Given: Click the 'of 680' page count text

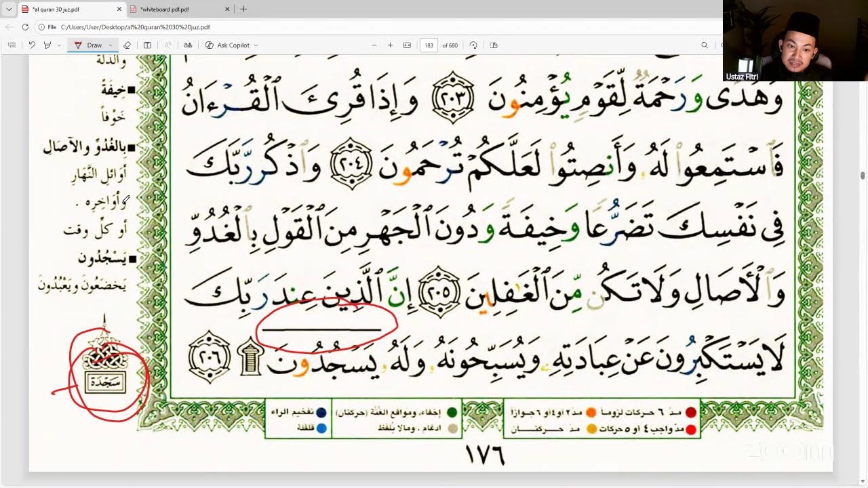Looking at the screenshot, I should [450, 45].
